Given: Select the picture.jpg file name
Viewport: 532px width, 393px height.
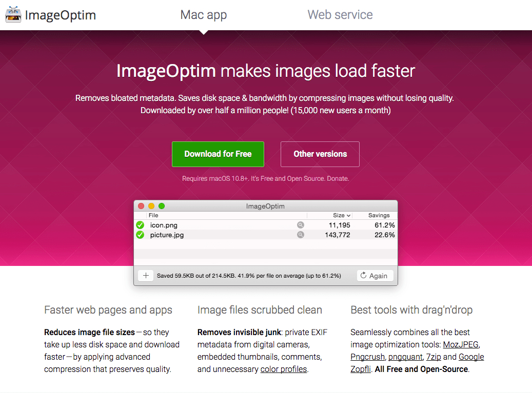Looking at the screenshot, I should (167, 235).
